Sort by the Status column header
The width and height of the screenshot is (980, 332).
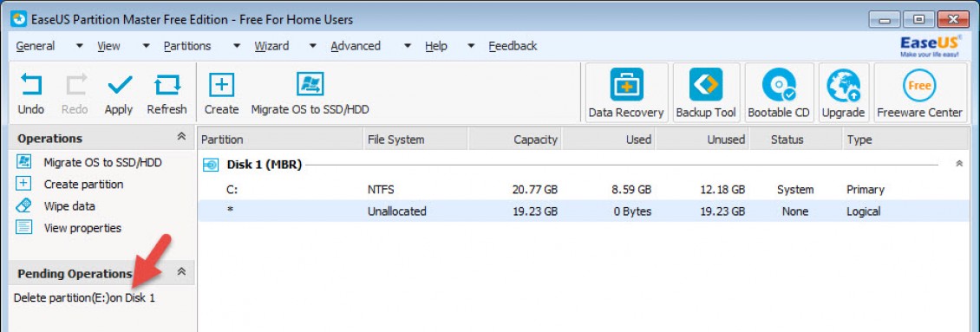point(795,140)
